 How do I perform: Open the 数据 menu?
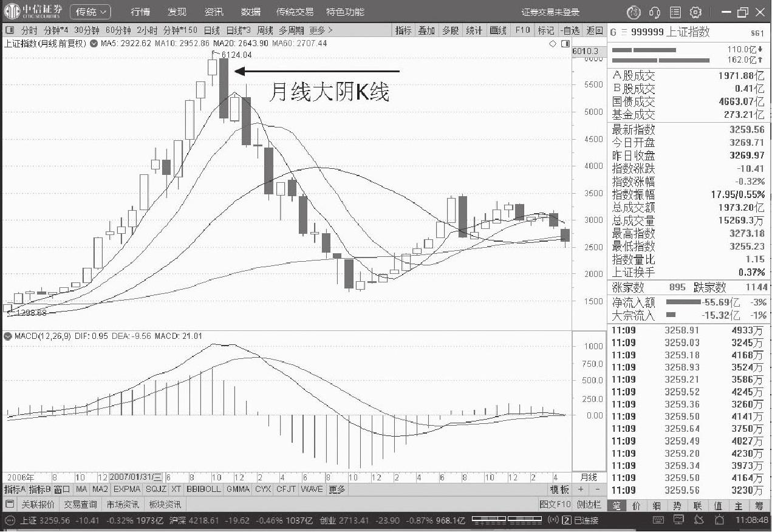pos(250,12)
